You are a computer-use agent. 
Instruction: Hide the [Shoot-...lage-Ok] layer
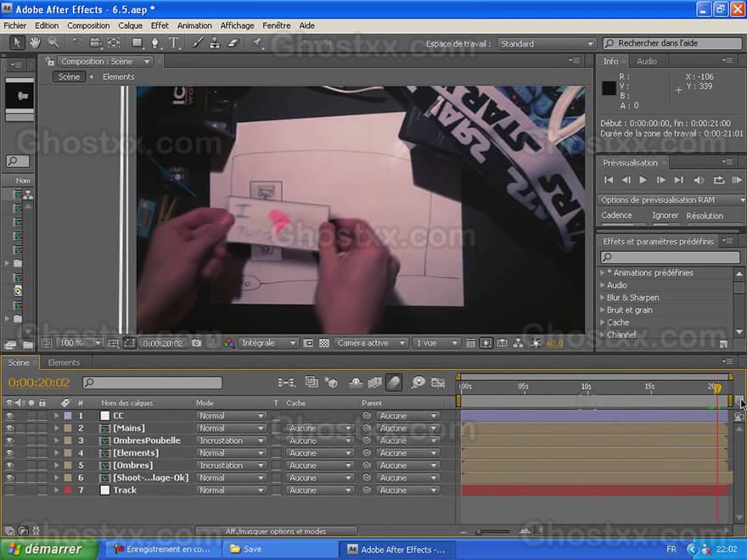click(x=9, y=478)
